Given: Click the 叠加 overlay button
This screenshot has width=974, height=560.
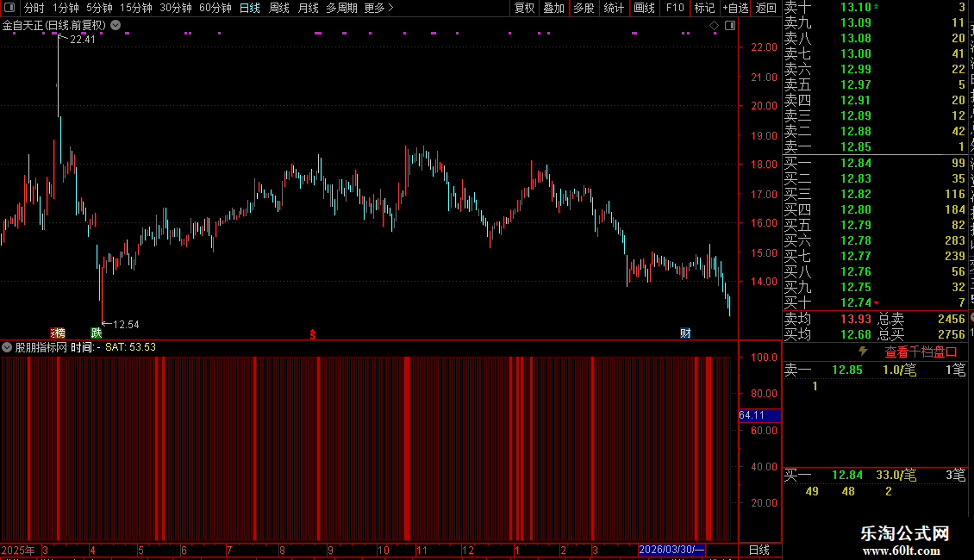Looking at the screenshot, I should (554, 8).
